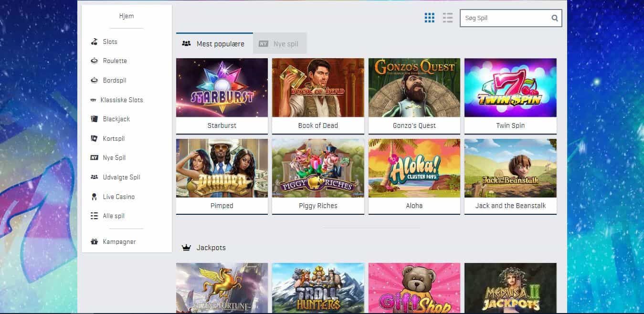Select the Roulette wheel icon
644x314 pixels.
[94, 61]
